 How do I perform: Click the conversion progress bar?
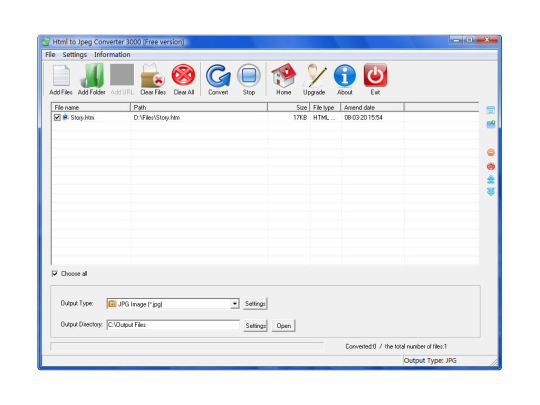pos(187,346)
